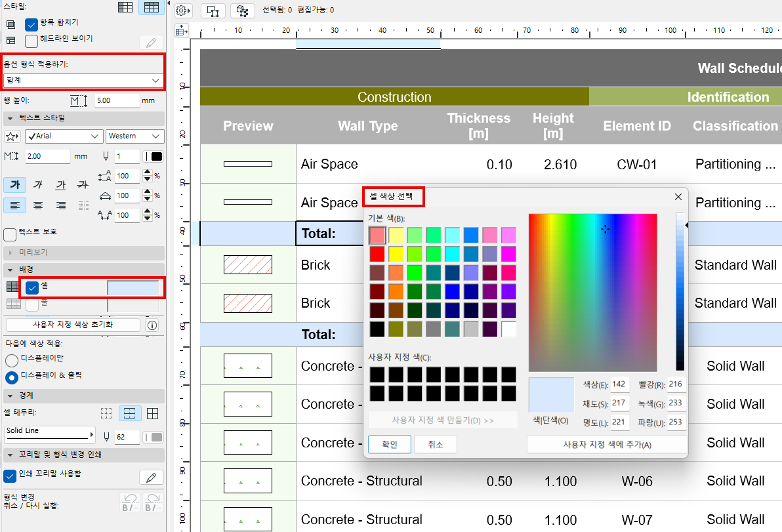Click the info icon beside color reset

152,325
